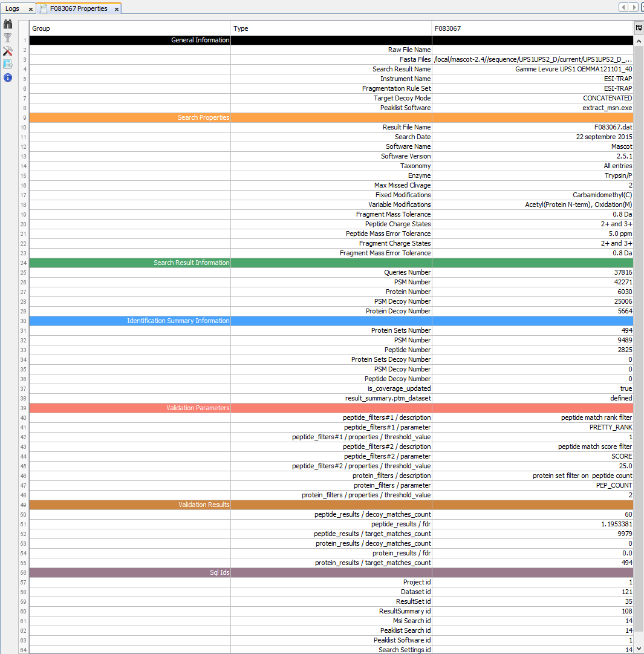Viewport: 644px width, 654px height.
Task: Click the F083067 column header
Action: click(x=533, y=28)
